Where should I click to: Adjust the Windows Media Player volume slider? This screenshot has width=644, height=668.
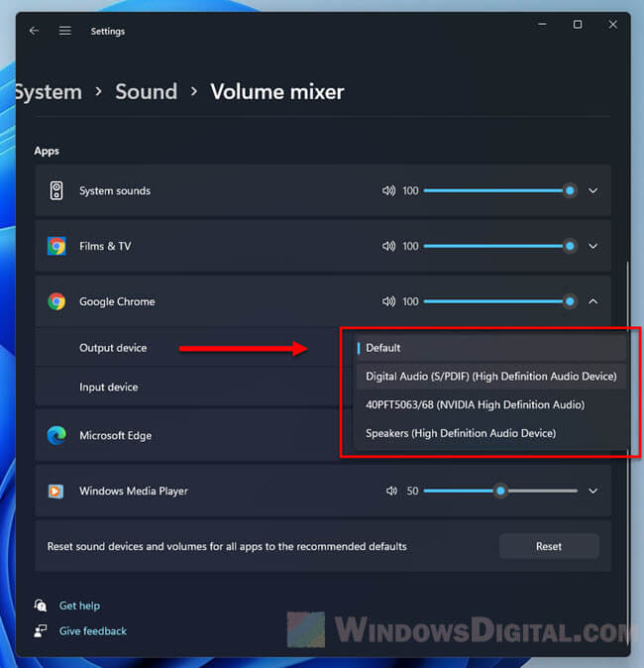500,491
